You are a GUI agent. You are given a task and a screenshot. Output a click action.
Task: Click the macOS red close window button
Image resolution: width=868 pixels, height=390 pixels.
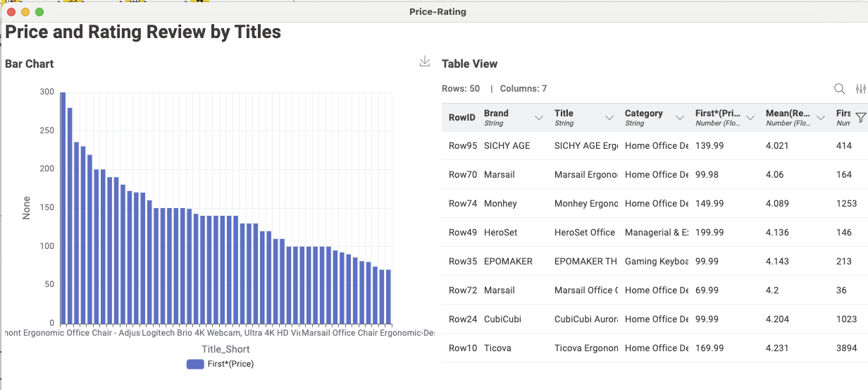[x=11, y=12]
